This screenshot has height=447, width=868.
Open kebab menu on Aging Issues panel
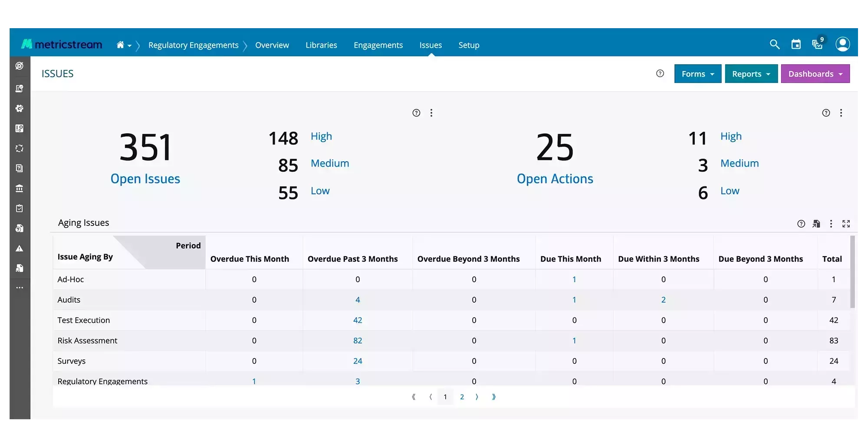831,224
